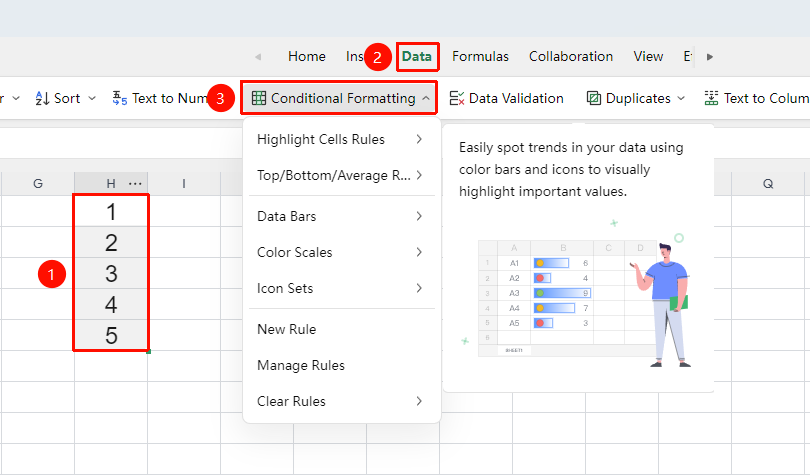Open column H options ellipsis
This screenshot has height=475, width=810.
coord(135,184)
